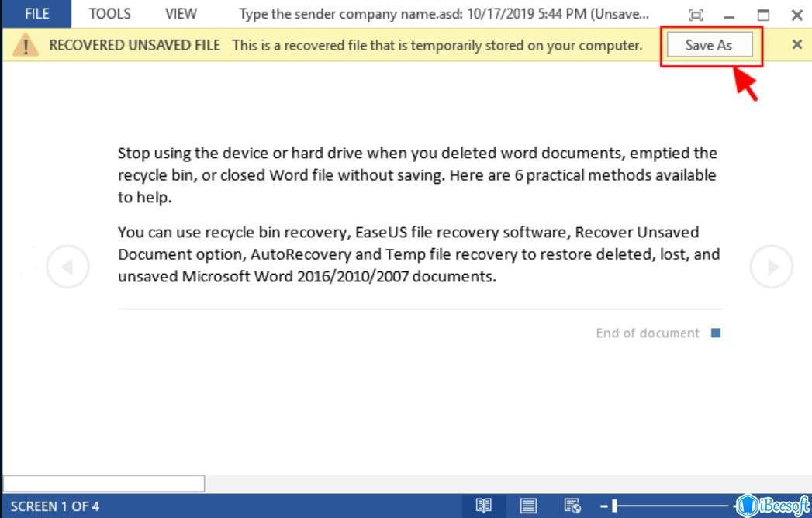The image size is (812, 518).
Task: Click the zoom slider handle
Action: (x=615, y=506)
